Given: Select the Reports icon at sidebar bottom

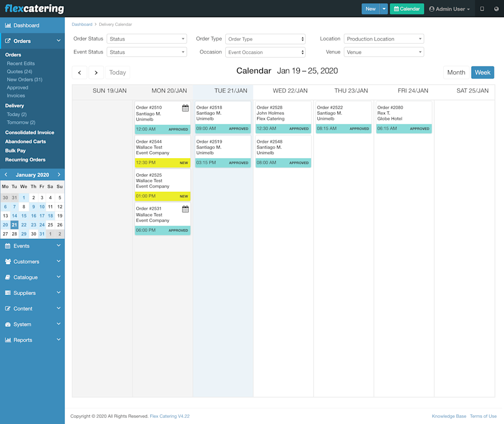Looking at the screenshot, I should coord(9,340).
